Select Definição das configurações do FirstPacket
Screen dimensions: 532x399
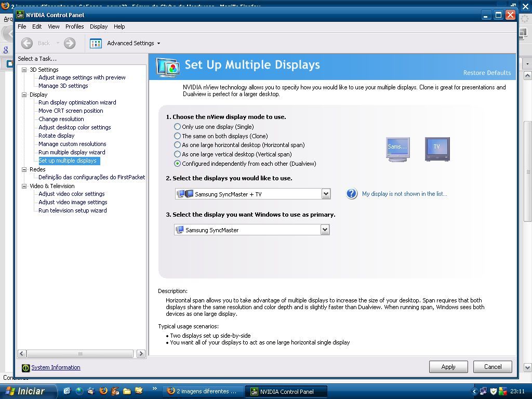pyautogui.click(x=91, y=177)
